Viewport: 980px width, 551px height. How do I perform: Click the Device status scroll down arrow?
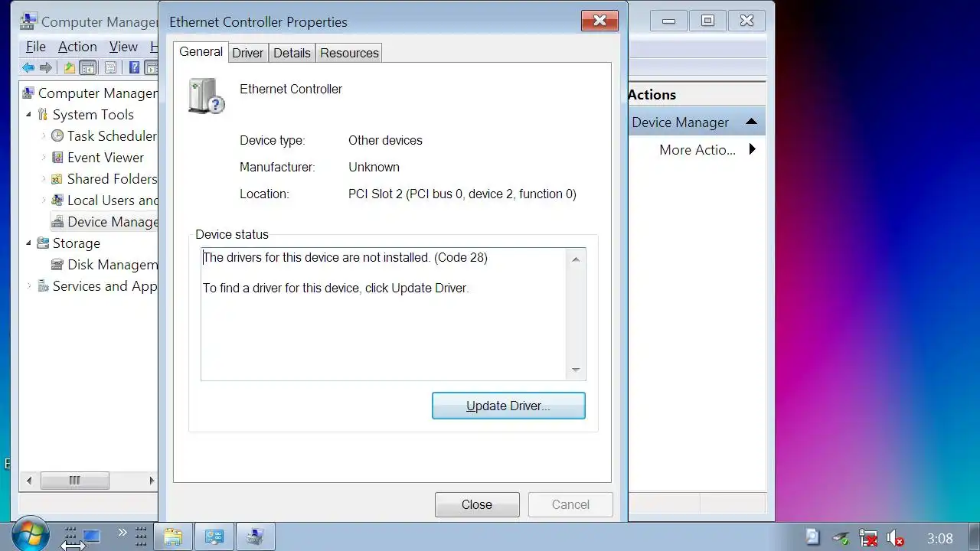576,370
